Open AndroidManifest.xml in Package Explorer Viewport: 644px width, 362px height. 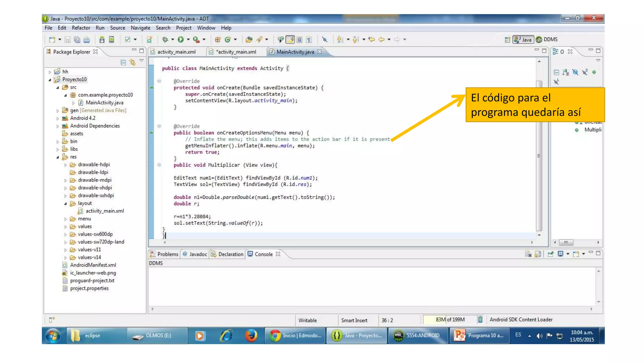[x=93, y=265]
